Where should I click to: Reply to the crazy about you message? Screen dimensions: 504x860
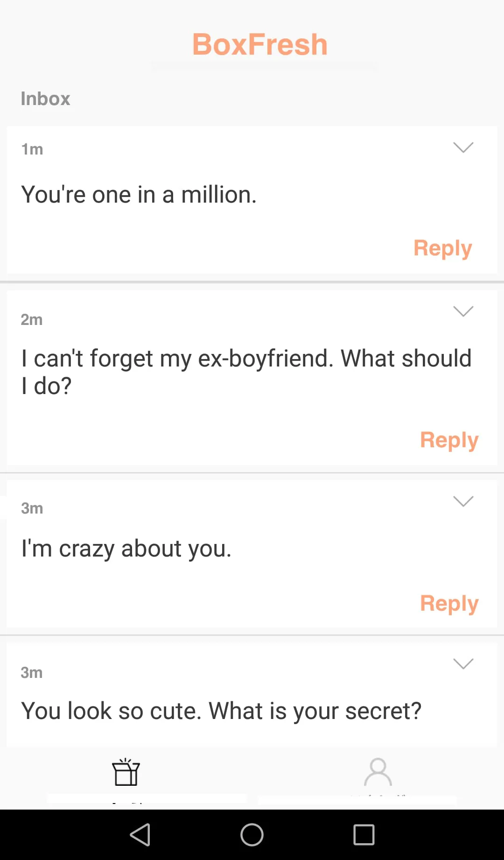point(449,603)
